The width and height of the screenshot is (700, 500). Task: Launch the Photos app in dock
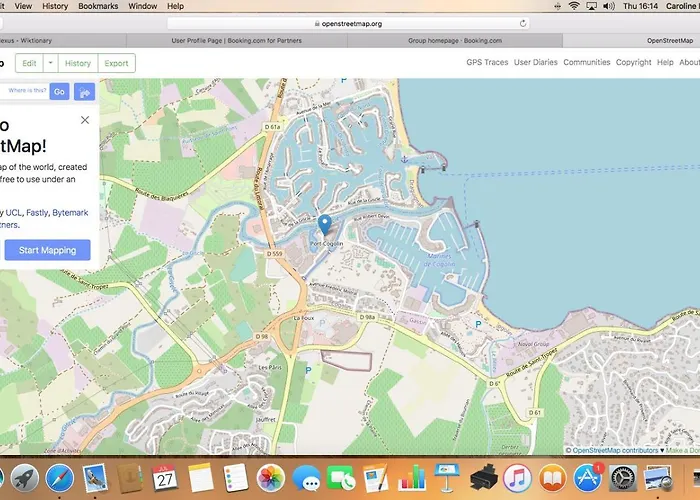(271, 479)
